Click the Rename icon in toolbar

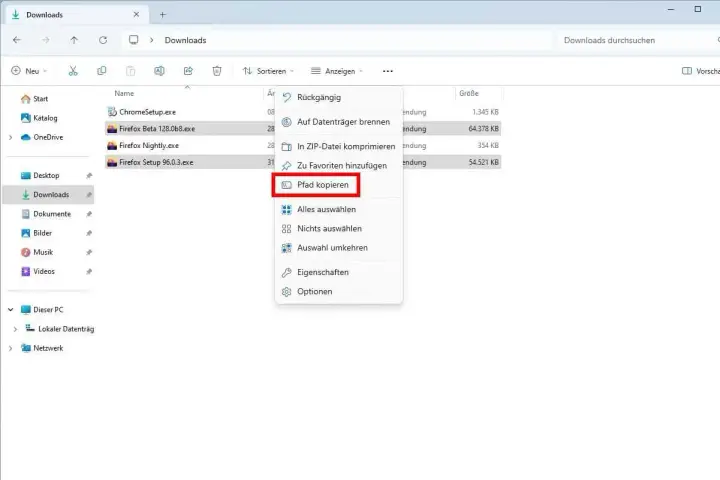[159, 71]
